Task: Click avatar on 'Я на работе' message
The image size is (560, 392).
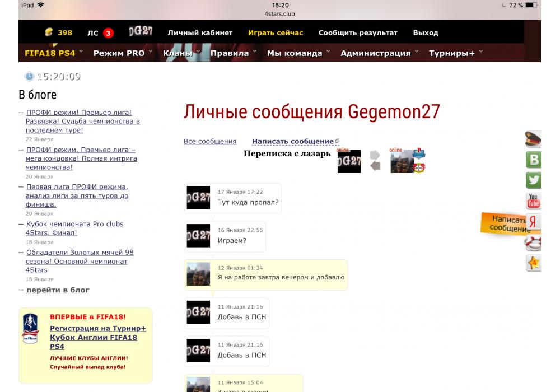Action: [x=199, y=274]
